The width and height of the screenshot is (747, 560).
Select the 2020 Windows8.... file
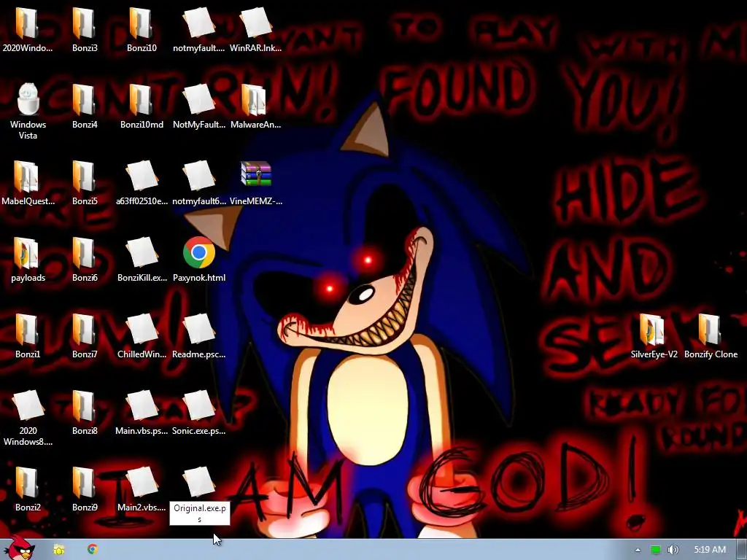tap(27, 405)
